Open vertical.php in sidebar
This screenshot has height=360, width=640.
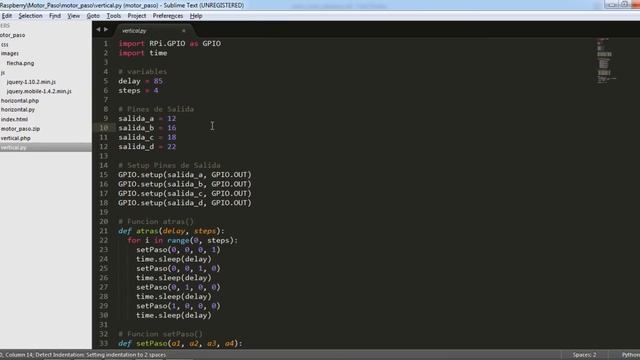16,138
